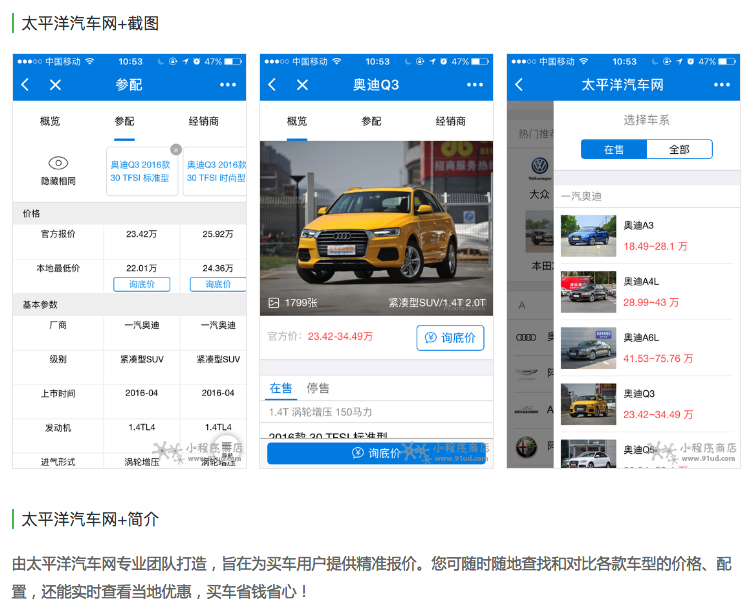This screenshot has height=609, width=750.
Task: Tap the back arrow on 奥迪Q3 screen
Action: (273, 85)
